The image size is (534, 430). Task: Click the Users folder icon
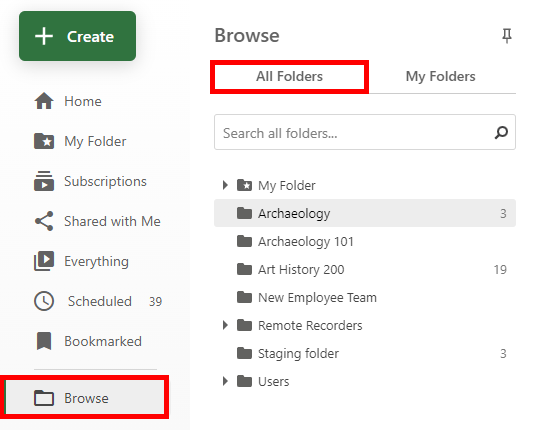244,381
